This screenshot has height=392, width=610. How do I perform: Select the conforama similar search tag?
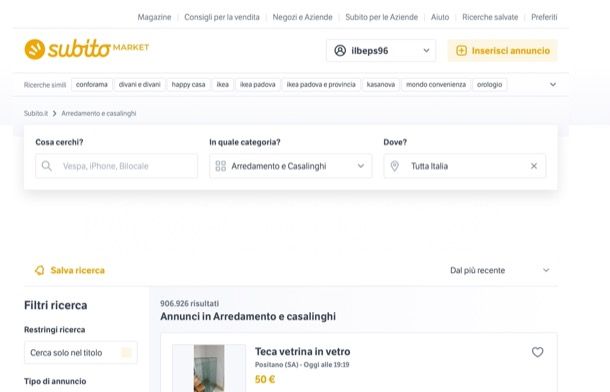pyautogui.click(x=92, y=84)
